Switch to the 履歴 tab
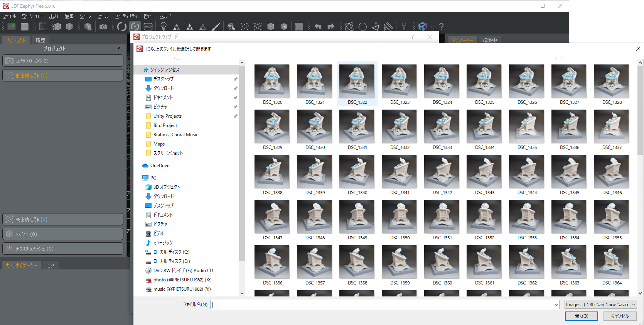This screenshot has width=644, height=325. tap(40, 40)
